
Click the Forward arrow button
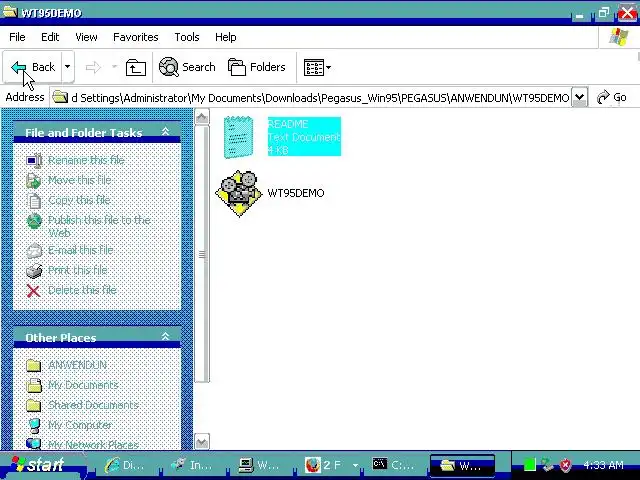(x=93, y=67)
